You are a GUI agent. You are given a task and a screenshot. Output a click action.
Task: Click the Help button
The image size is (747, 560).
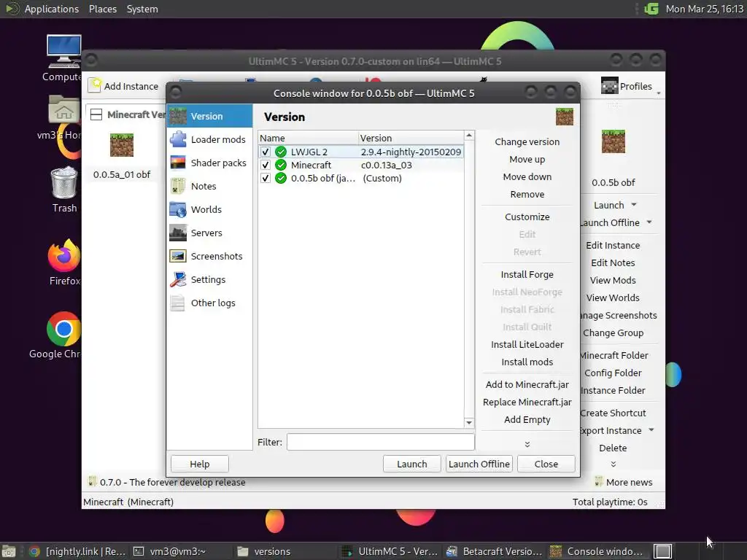click(x=200, y=464)
